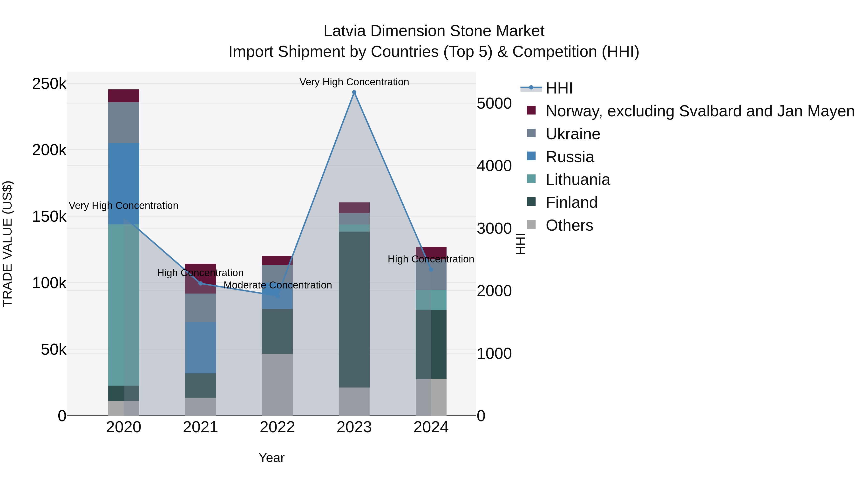Click the 2020 x-axis tick label
The image size is (868, 488).
124,427
